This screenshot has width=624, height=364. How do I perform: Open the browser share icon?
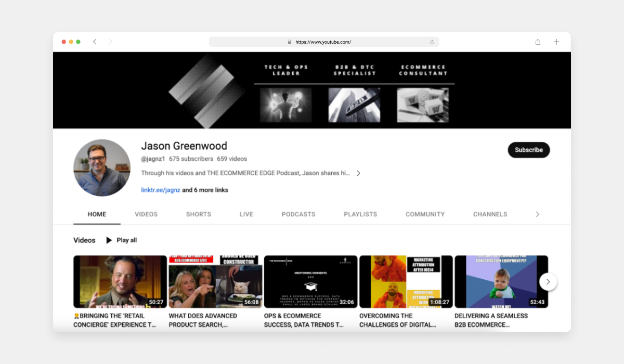coord(538,42)
